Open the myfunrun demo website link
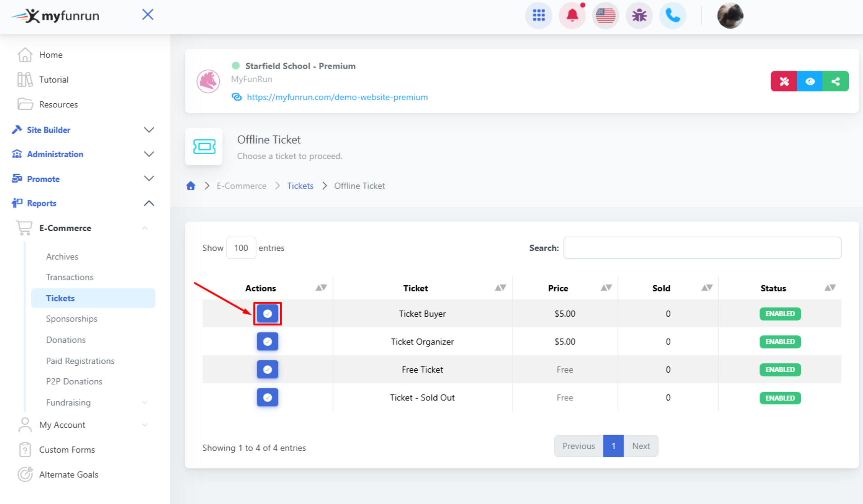This screenshot has height=504, width=863. [x=337, y=97]
